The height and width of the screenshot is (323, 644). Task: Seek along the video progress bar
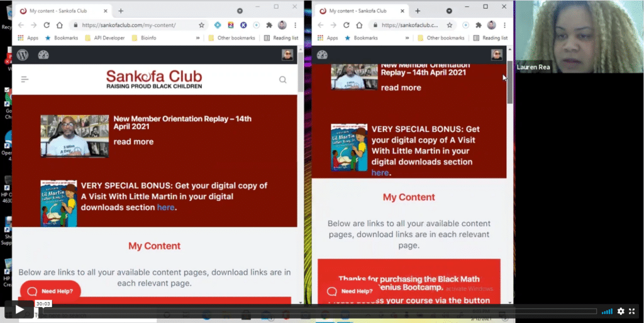point(319,312)
